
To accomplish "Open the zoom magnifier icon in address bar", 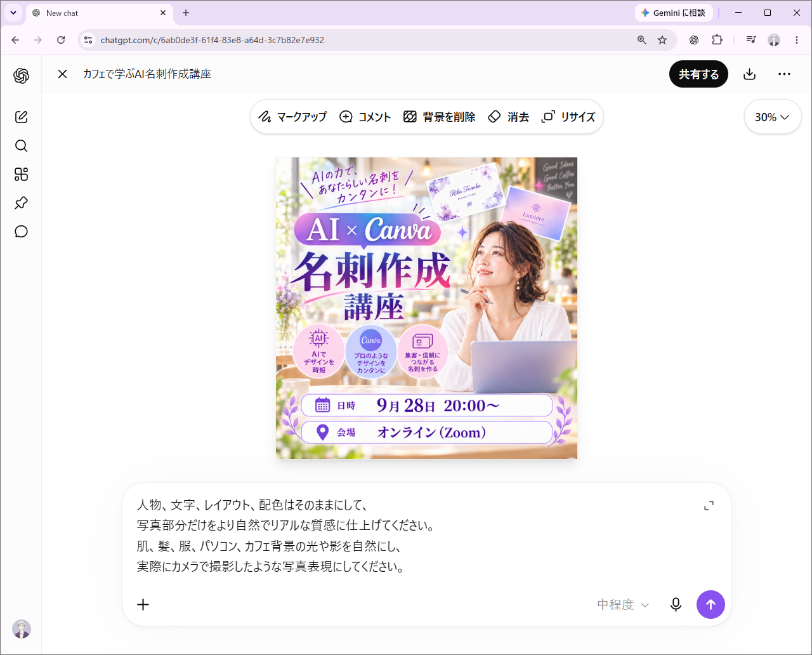I will click(x=642, y=40).
